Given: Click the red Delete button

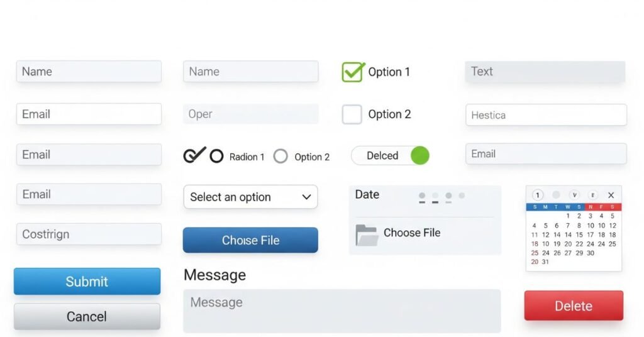Looking at the screenshot, I should (574, 306).
